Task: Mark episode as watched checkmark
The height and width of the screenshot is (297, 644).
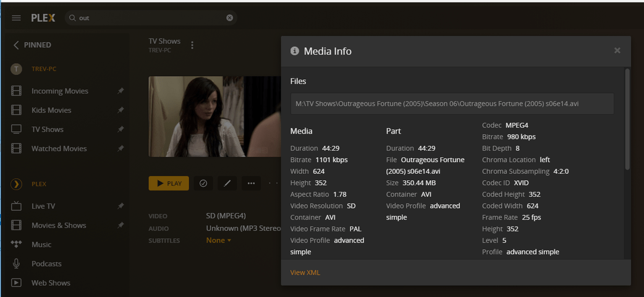Action: coord(203,184)
